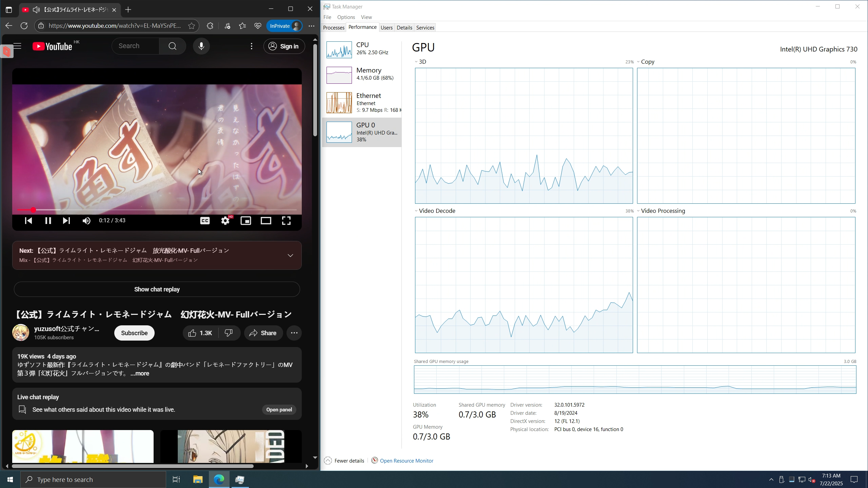Open the InPrivate profile button
This screenshot has height=488, width=868.
(x=284, y=26)
